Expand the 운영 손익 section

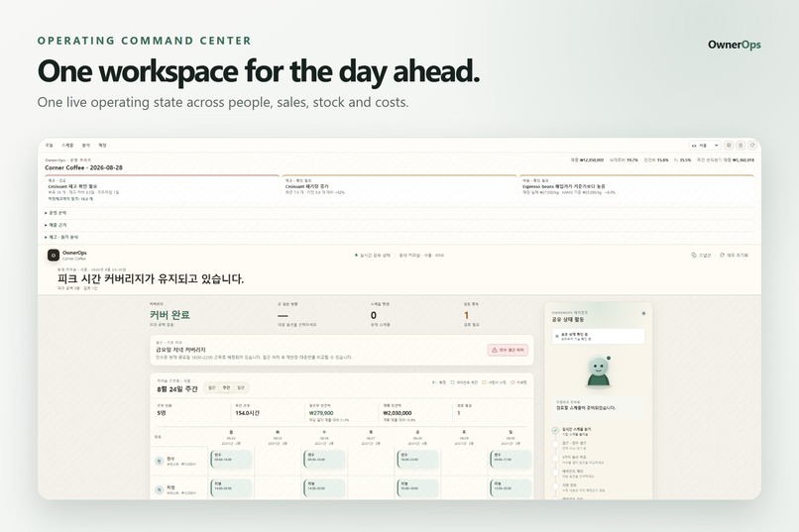[399, 213]
